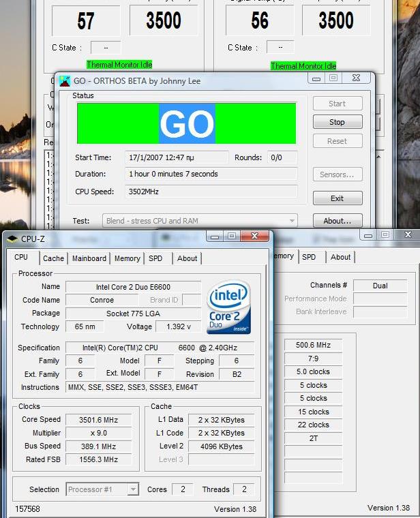Minimize the front CPU-Z window

pyautogui.click(x=215, y=237)
